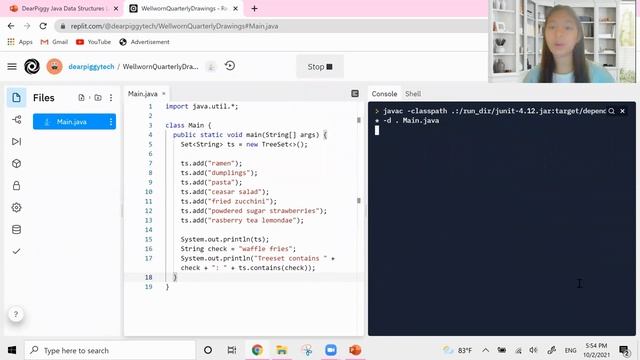Open the Files panel more options menu

click(x=111, y=98)
